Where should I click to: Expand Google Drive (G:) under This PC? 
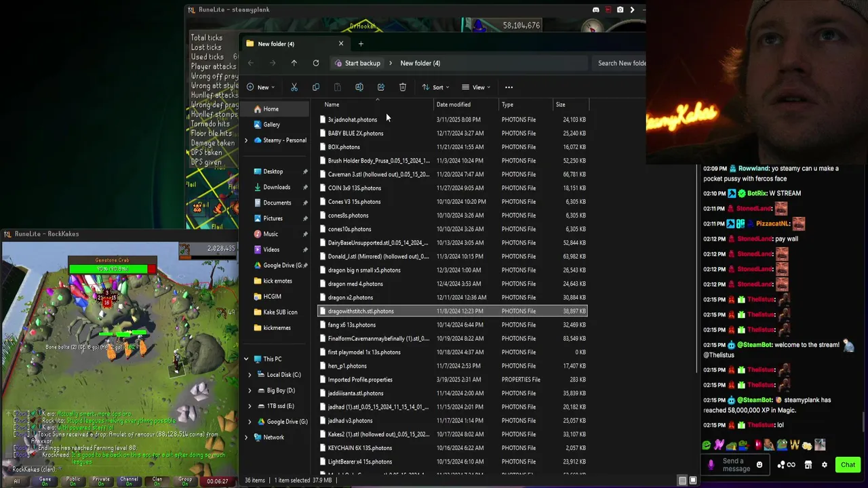pyautogui.click(x=250, y=422)
